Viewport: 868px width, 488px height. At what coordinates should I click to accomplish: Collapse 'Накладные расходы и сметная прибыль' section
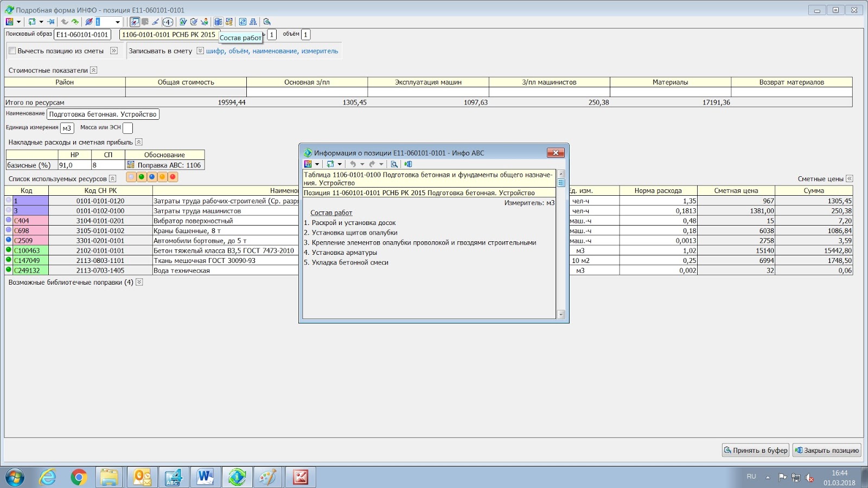click(138, 142)
